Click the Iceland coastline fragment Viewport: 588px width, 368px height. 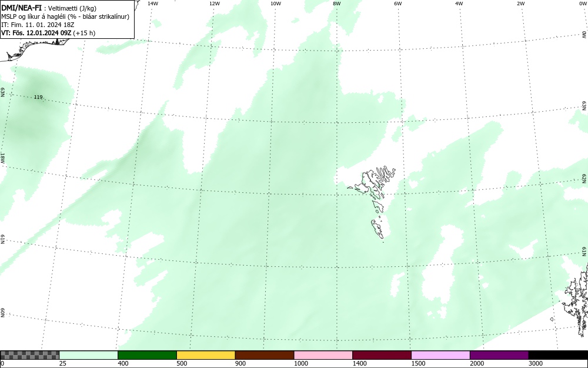tap(34, 49)
